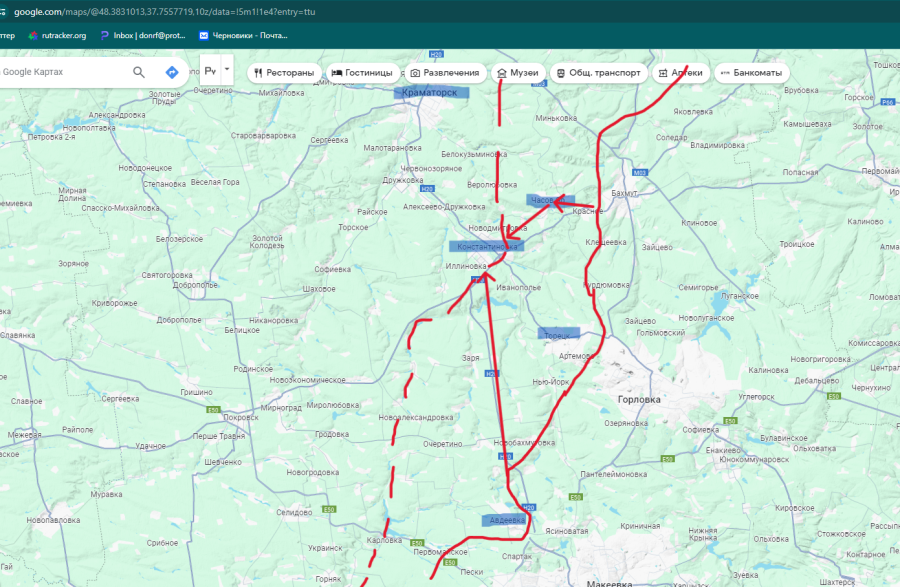This screenshot has height=587, width=900.
Task: Select the Музеи category chip
Action: tap(518, 73)
